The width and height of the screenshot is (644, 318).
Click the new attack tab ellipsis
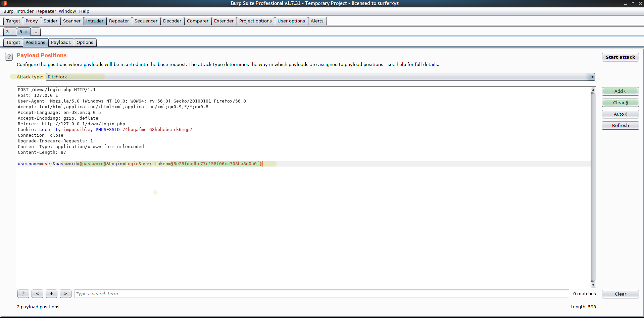click(35, 32)
